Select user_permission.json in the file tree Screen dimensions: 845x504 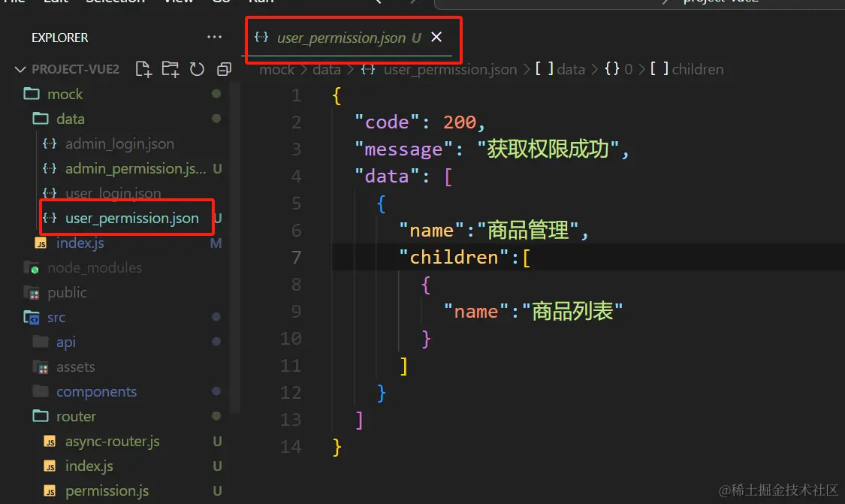pyautogui.click(x=131, y=218)
